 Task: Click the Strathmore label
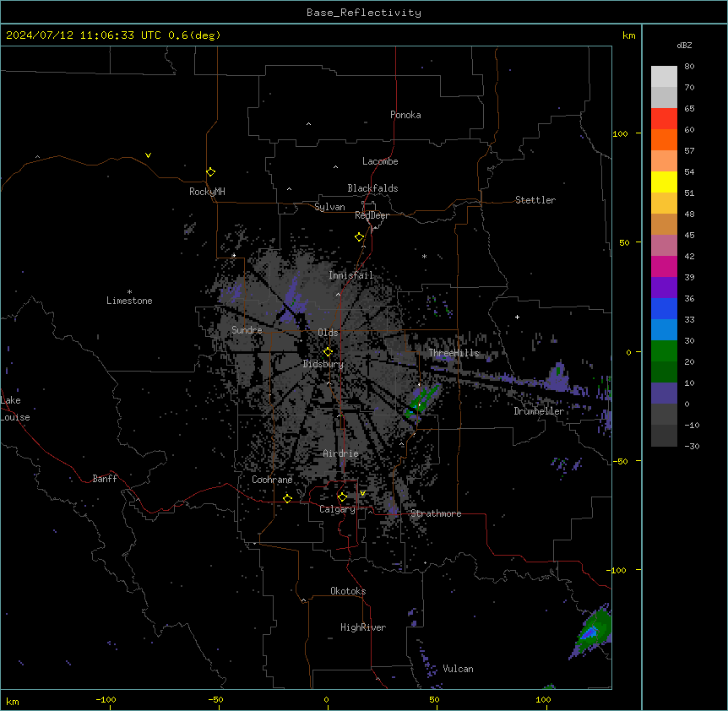[x=436, y=513]
